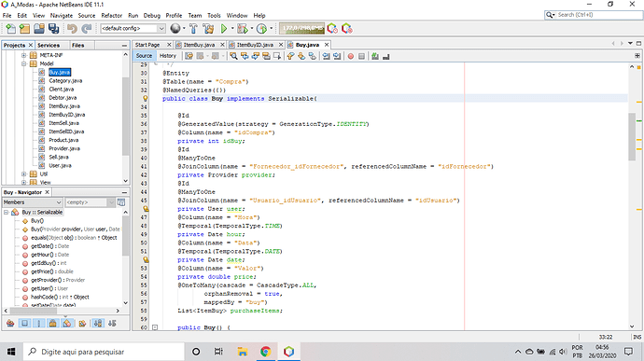Click the New Project icon
Image resolution: width=644 pixels, height=361 pixels.
(24, 29)
